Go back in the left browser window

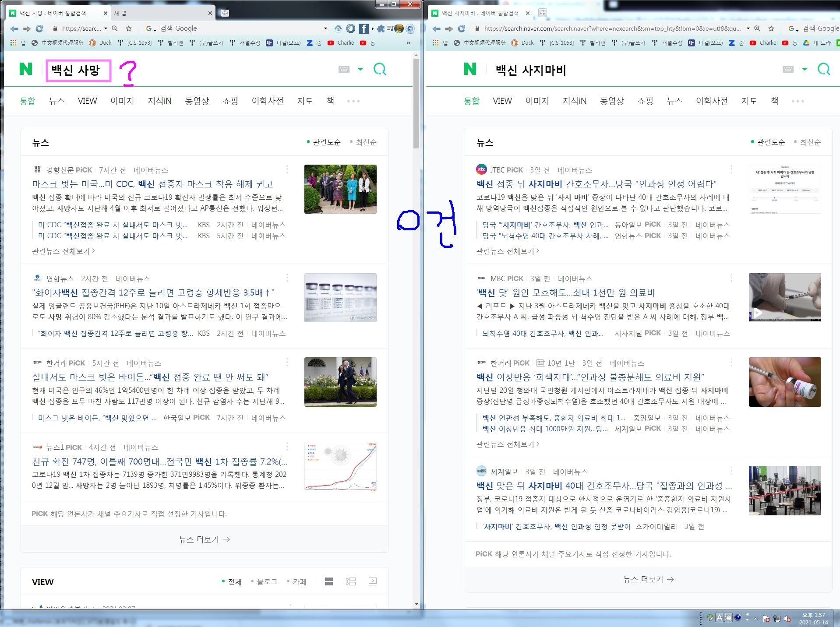(14, 28)
